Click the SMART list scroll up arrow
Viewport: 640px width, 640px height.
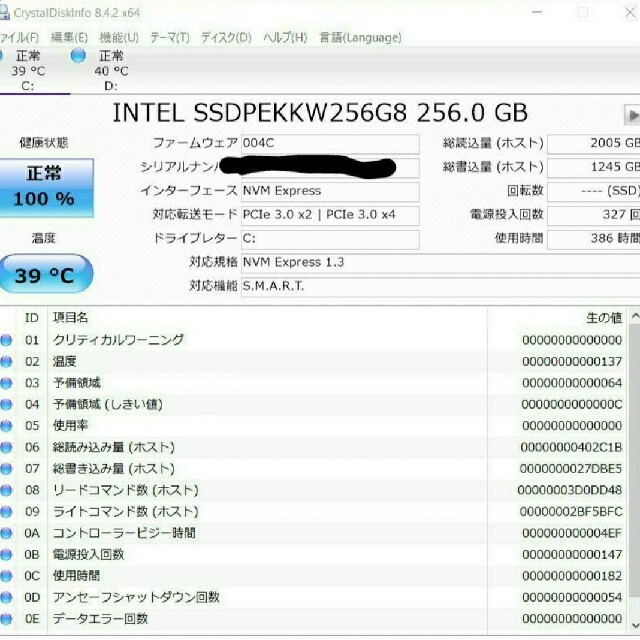[635, 316]
